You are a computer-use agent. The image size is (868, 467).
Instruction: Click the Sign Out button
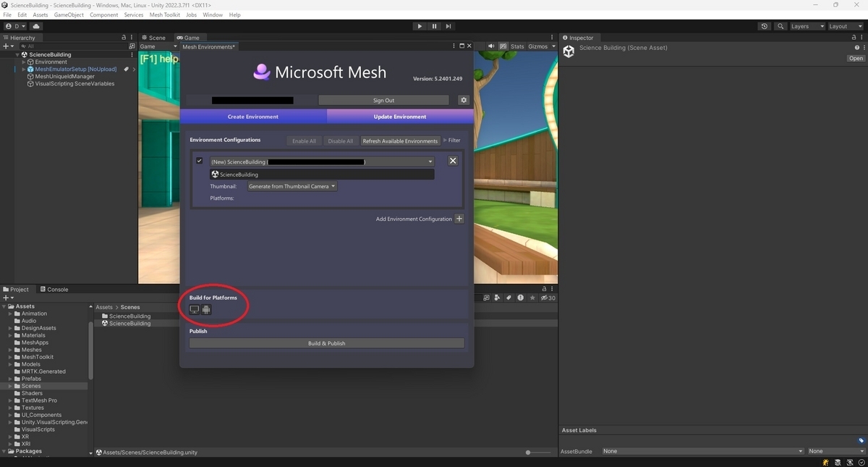click(383, 100)
